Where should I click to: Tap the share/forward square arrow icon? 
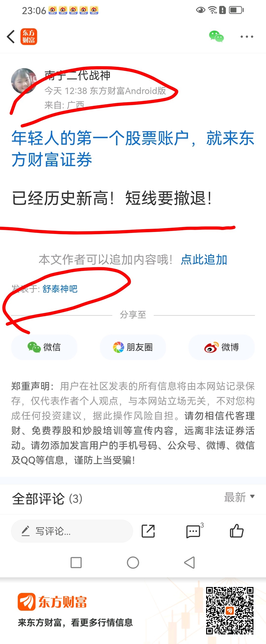click(x=148, y=531)
